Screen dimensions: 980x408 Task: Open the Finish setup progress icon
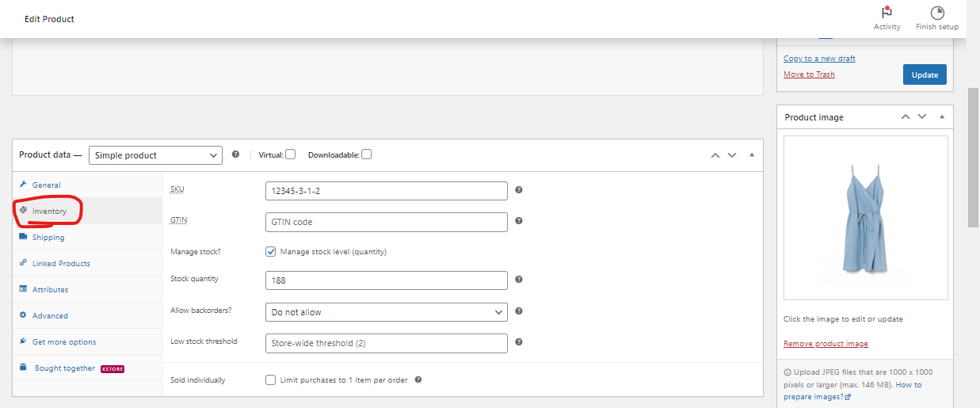tap(937, 13)
